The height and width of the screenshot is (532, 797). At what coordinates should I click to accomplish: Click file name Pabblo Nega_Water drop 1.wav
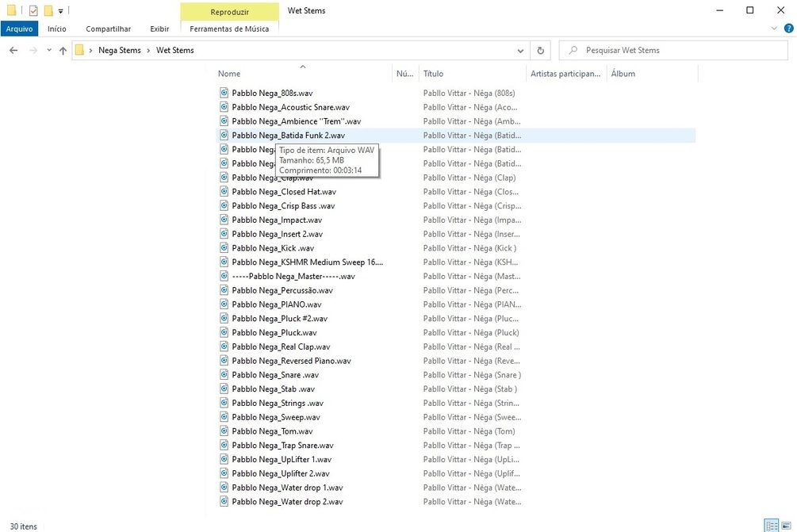(x=287, y=488)
